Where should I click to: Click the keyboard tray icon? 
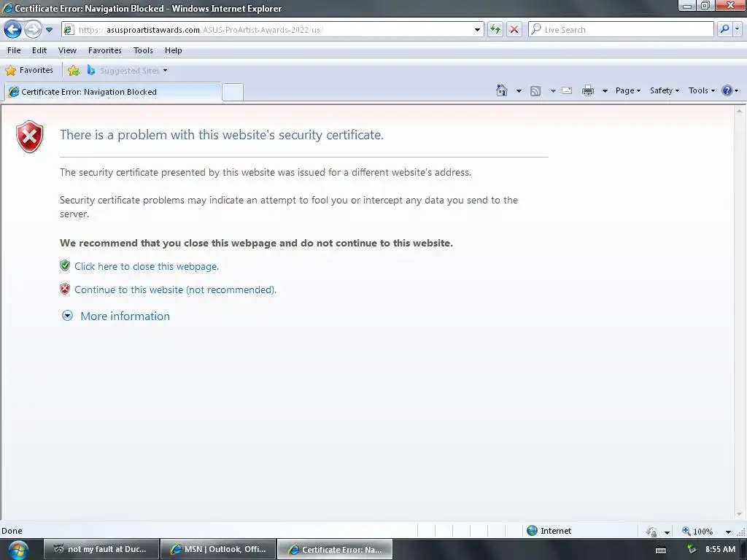click(661, 550)
